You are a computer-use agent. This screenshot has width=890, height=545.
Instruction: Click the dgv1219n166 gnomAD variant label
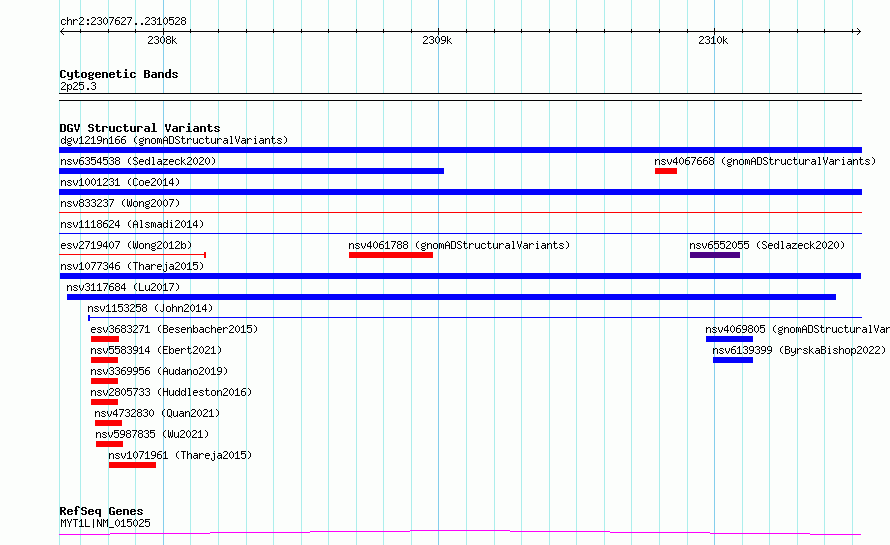click(174, 140)
